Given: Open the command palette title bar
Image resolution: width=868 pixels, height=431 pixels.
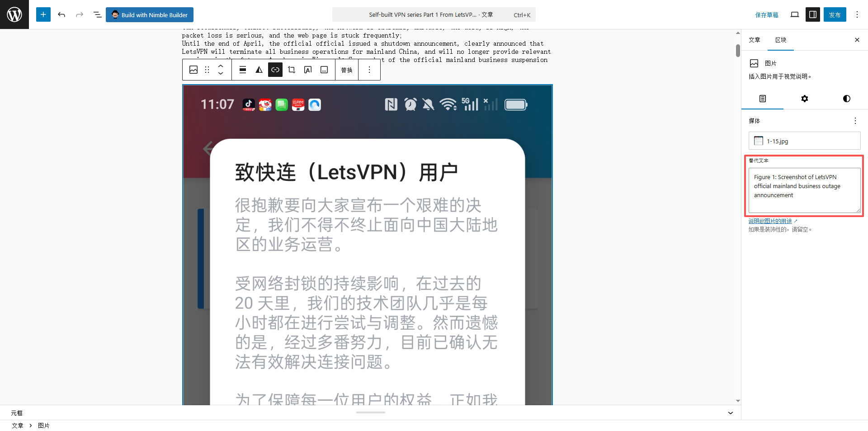Looking at the screenshot, I should pos(434,14).
